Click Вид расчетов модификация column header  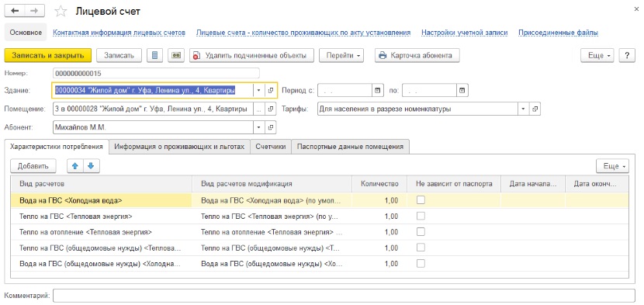coord(272,184)
